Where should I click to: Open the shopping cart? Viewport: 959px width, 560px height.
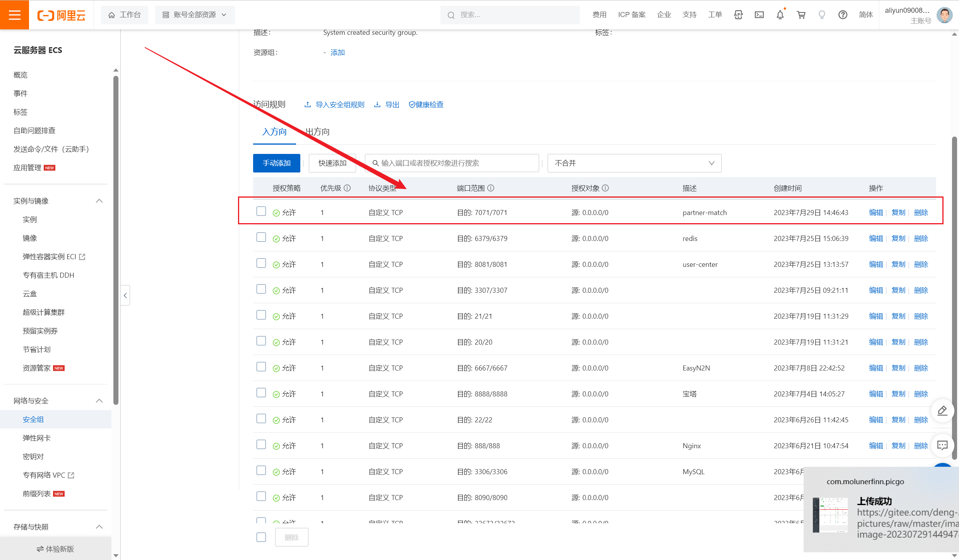click(x=801, y=15)
